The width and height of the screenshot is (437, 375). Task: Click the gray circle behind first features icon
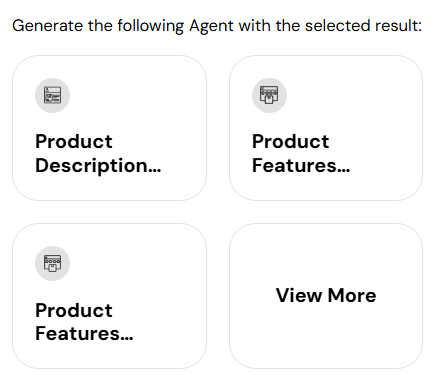tap(269, 95)
